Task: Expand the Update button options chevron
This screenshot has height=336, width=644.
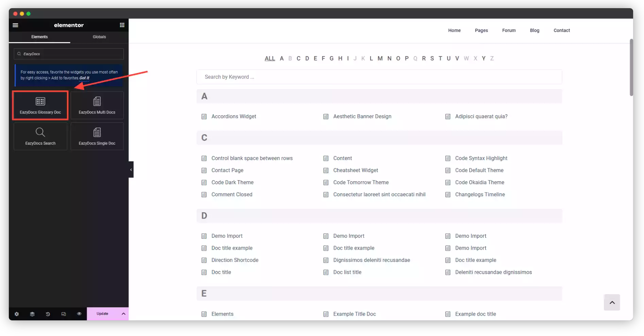Action: click(123, 314)
